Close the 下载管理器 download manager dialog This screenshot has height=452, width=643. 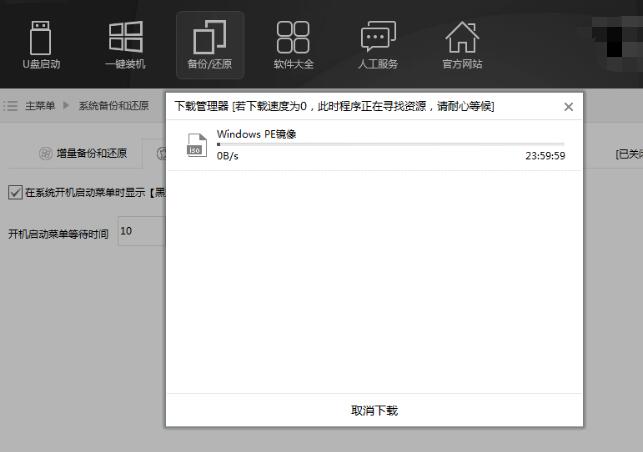click(x=568, y=106)
